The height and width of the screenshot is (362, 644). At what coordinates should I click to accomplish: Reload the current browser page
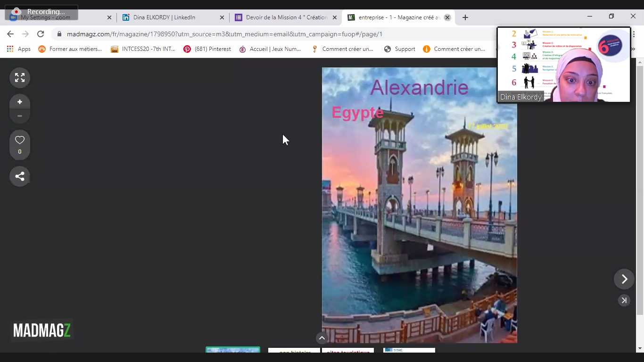(x=41, y=34)
